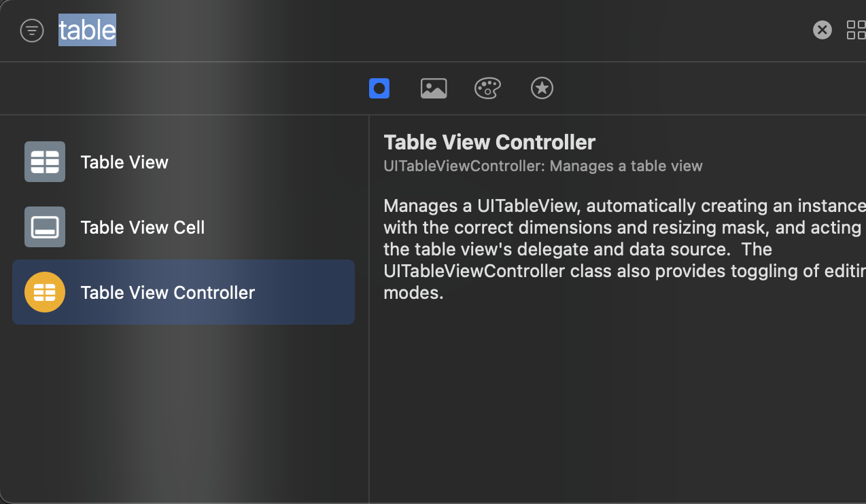Select the Table View list entry
866x504 pixels.
124,162
